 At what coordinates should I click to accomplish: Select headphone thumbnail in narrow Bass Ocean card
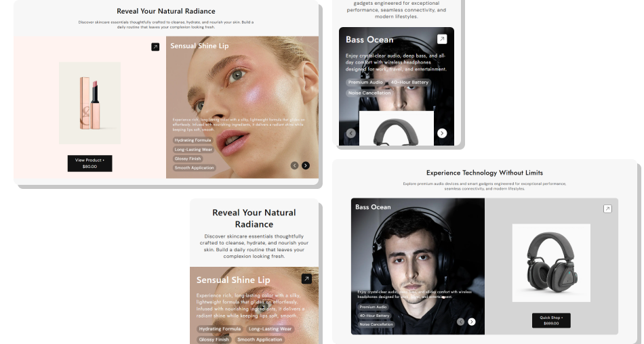click(397, 128)
